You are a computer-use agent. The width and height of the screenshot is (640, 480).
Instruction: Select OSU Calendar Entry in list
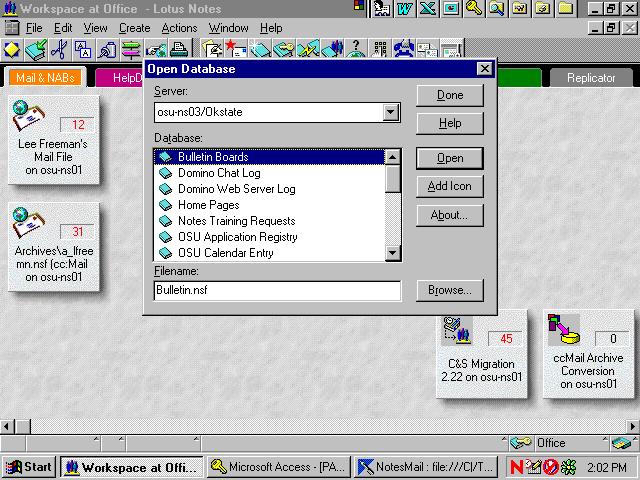click(269, 253)
